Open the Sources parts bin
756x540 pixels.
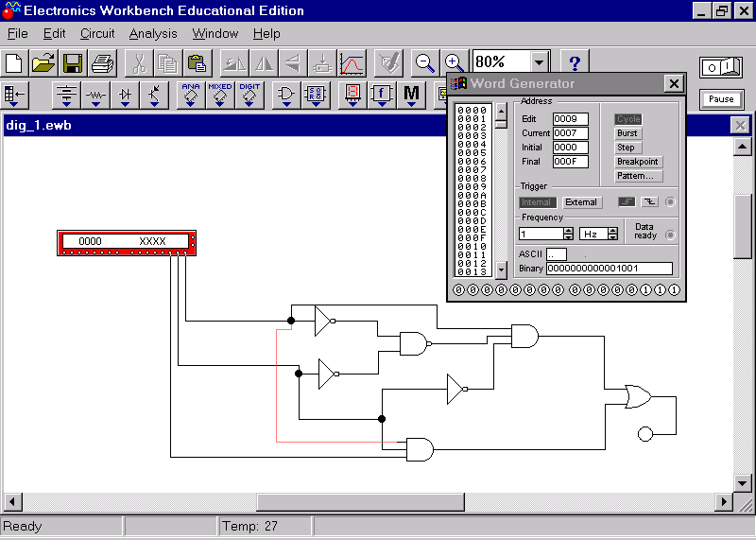(x=66, y=96)
